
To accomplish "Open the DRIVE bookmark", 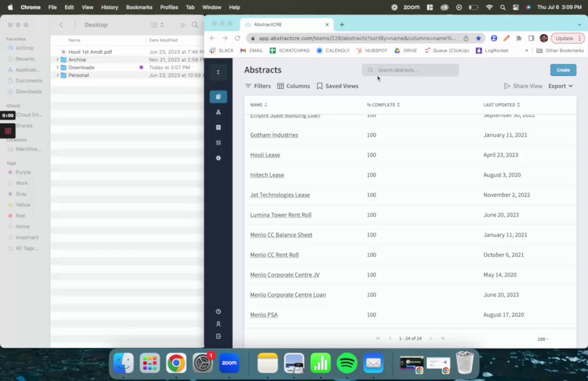I will pyautogui.click(x=406, y=51).
